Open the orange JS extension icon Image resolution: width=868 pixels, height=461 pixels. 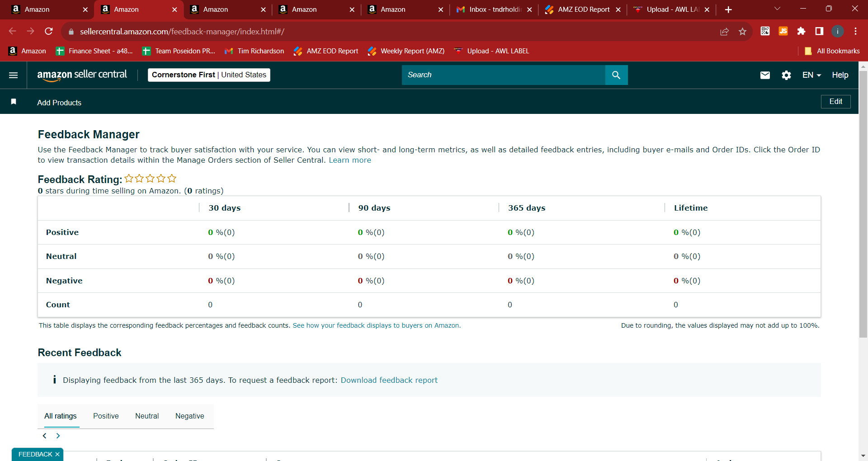tap(783, 31)
